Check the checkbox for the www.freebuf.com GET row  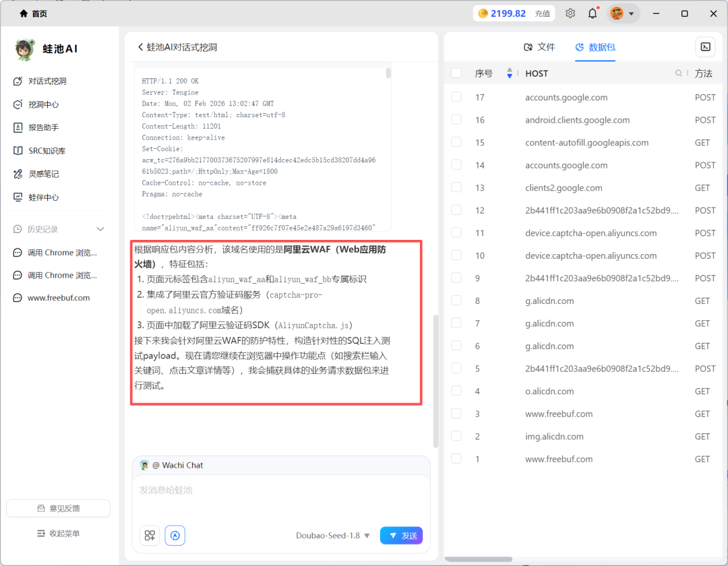click(x=456, y=413)
